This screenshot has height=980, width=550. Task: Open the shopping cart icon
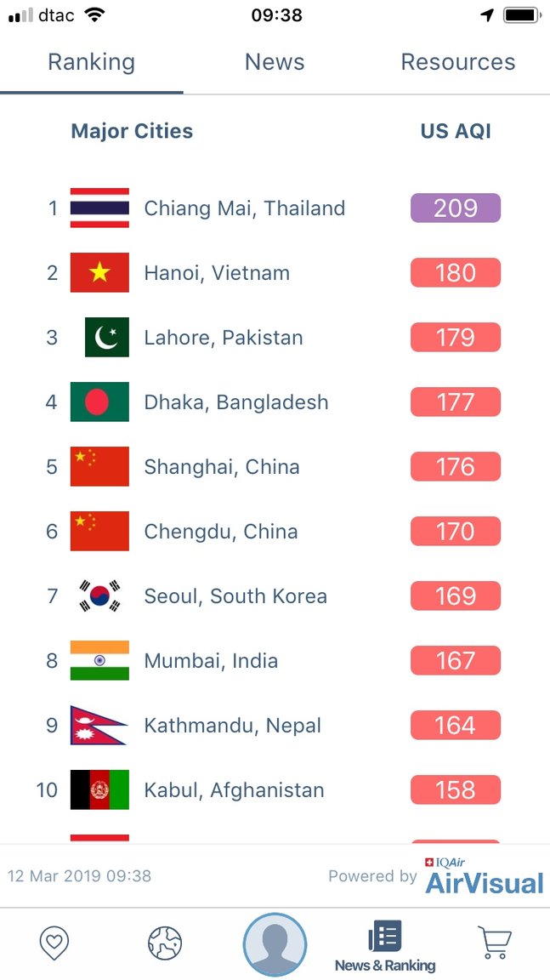pos(495,943)
